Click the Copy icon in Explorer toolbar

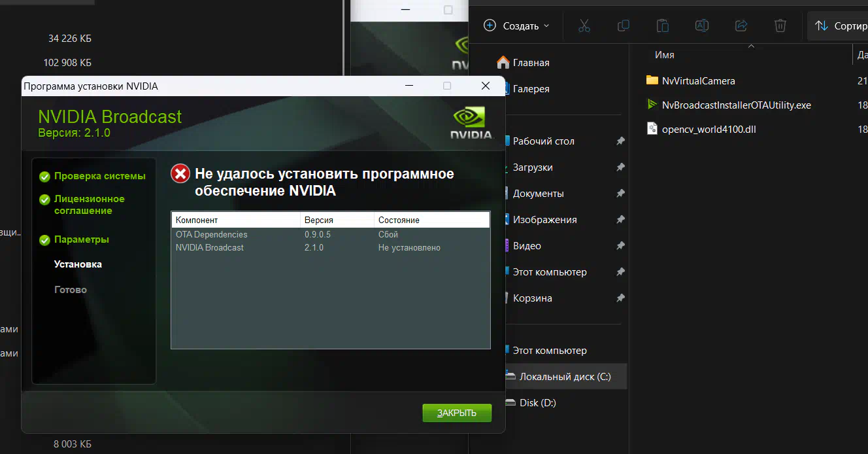(624, 26)
